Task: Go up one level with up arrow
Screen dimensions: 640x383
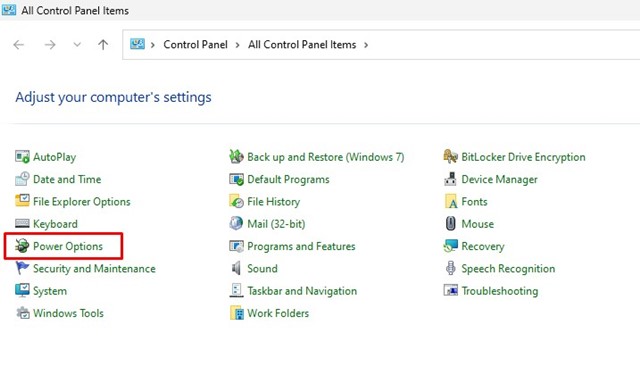Action: click(x=103, y=45)
